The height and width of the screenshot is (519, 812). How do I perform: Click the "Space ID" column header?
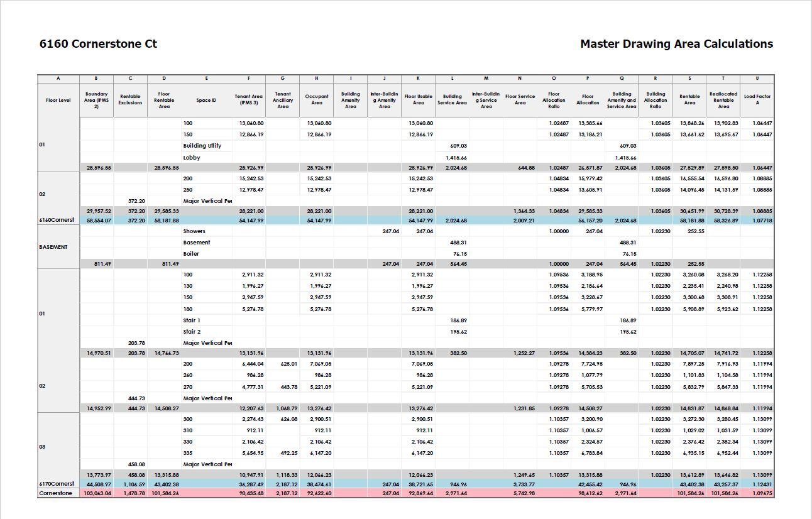pos(206,99)
